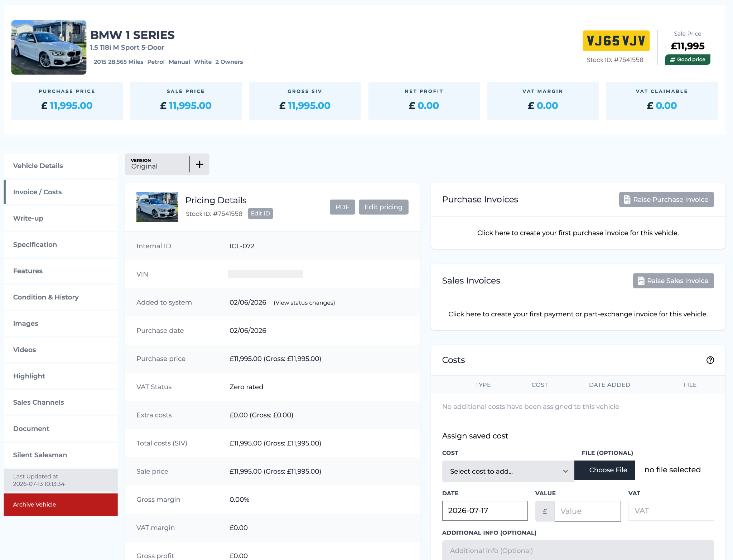Click the TYPE column header in Costs
This screenshot has width=733, height=560.
pos(483,385)
